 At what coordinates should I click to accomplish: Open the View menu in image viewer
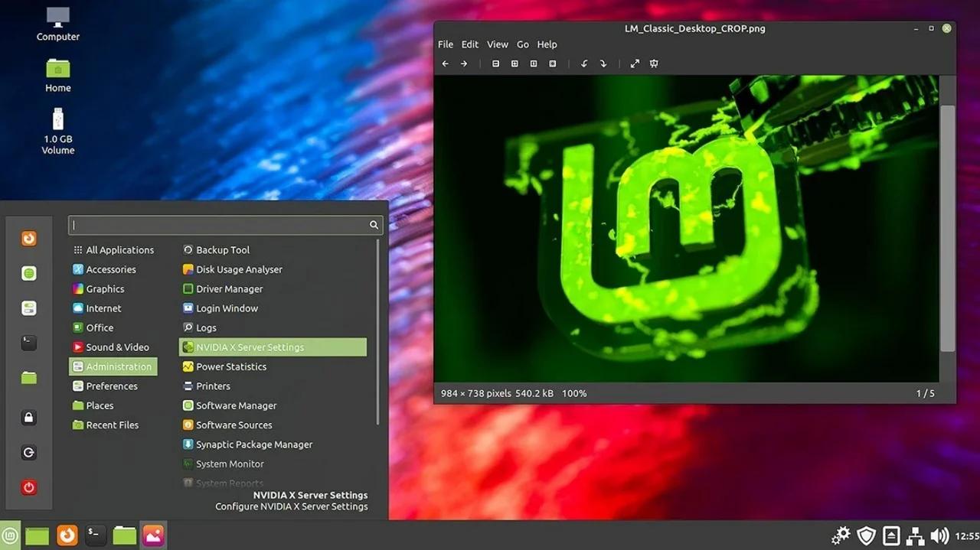pos(497,44)
